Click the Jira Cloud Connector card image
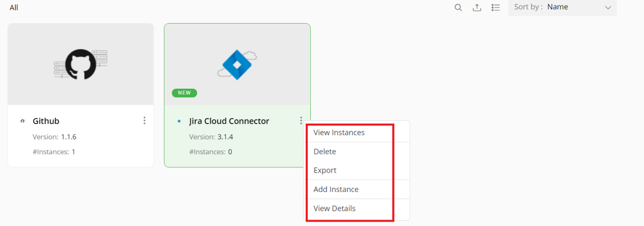Viewport: 644px width, 226px height. tap(237, 65)
